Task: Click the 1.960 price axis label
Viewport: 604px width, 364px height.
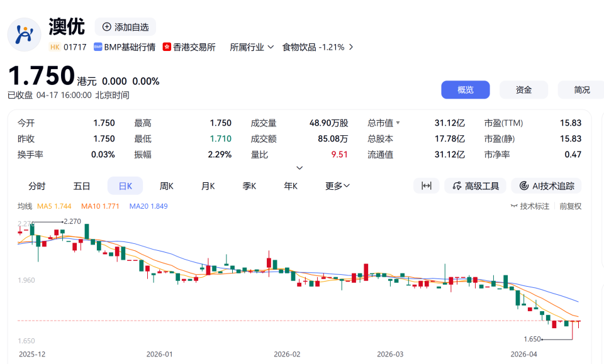Action: (26, 280)
